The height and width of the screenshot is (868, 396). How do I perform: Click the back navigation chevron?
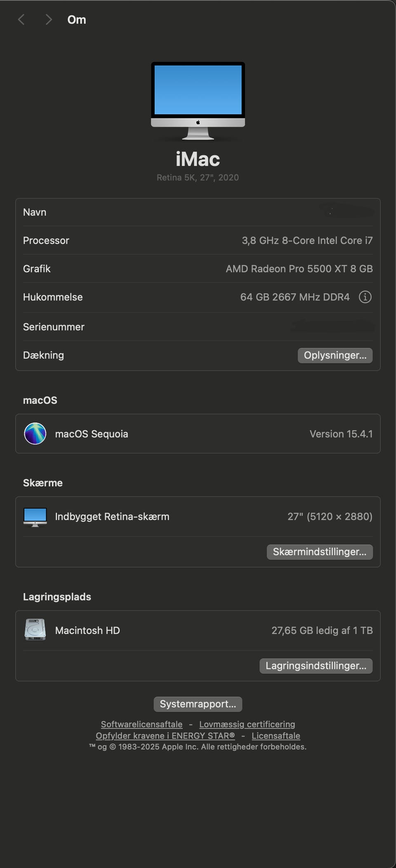click(21, 19)
